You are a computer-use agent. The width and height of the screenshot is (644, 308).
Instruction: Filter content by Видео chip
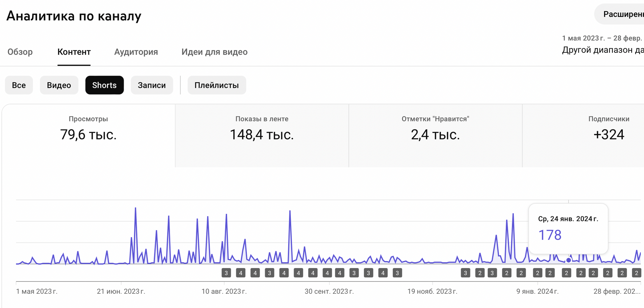(59, 85)
